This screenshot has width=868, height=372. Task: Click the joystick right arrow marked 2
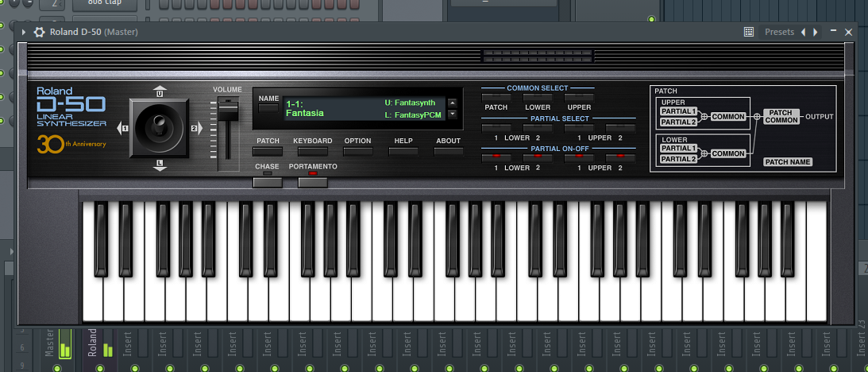(x=196, y=128)
